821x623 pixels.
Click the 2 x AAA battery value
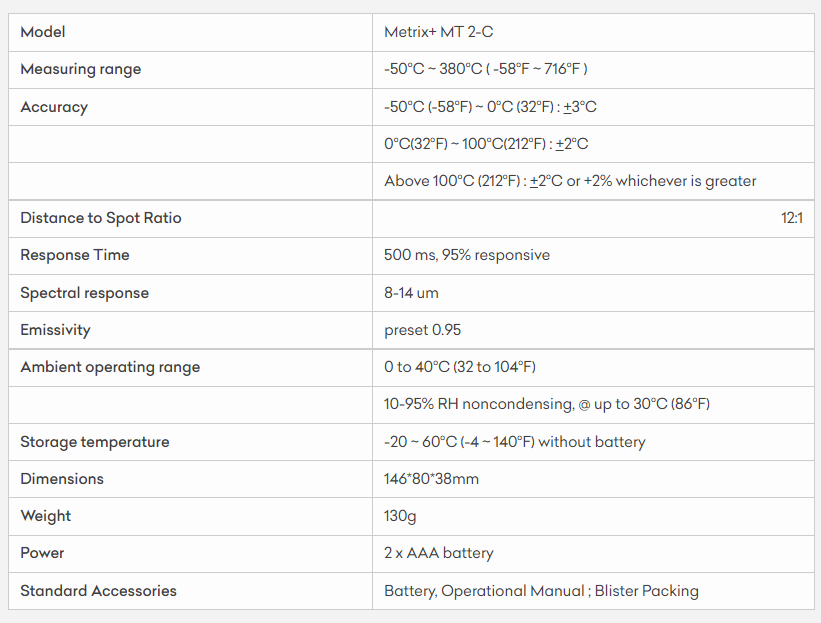[x=439, y=553]
